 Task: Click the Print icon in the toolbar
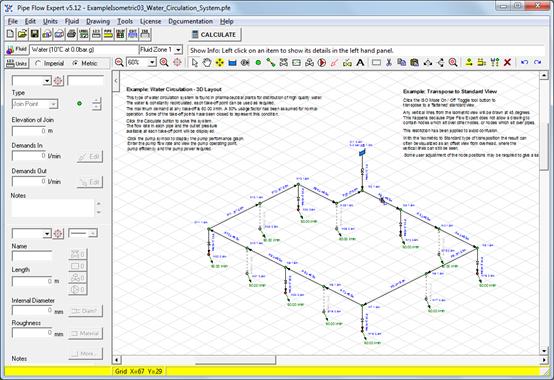click(71, 34)
